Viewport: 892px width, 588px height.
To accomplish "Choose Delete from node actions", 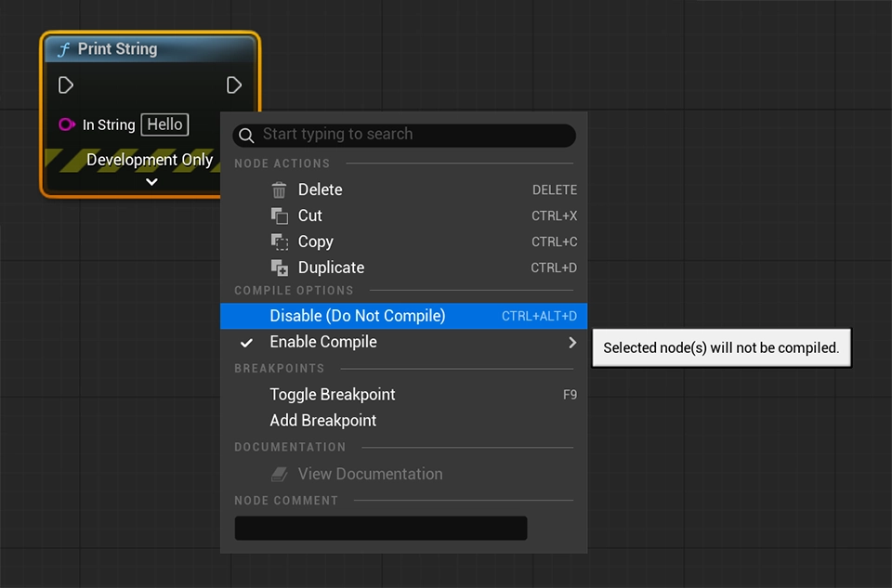I will 404,189.
